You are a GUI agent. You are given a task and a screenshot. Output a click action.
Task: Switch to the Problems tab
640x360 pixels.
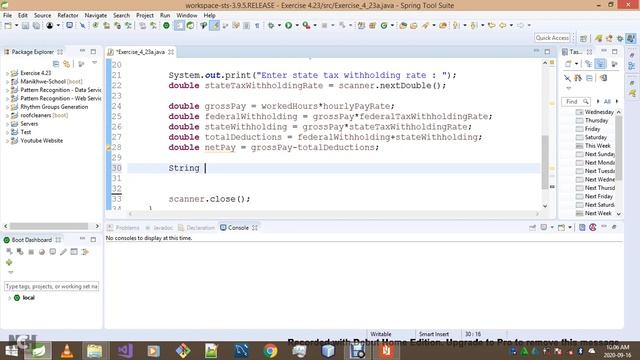click(x=123, y=228)
